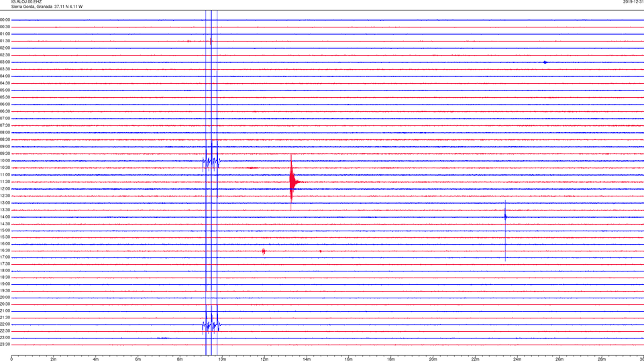644x362 pixels.
Task: Click the 11:30 time label
Action: coord(5,182)
